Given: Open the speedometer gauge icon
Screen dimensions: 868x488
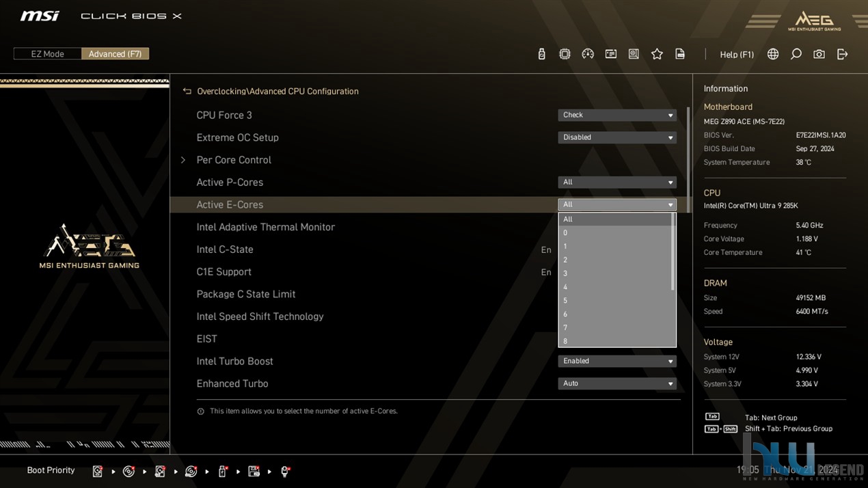Looking at the screenshot, I should (588, 54).
